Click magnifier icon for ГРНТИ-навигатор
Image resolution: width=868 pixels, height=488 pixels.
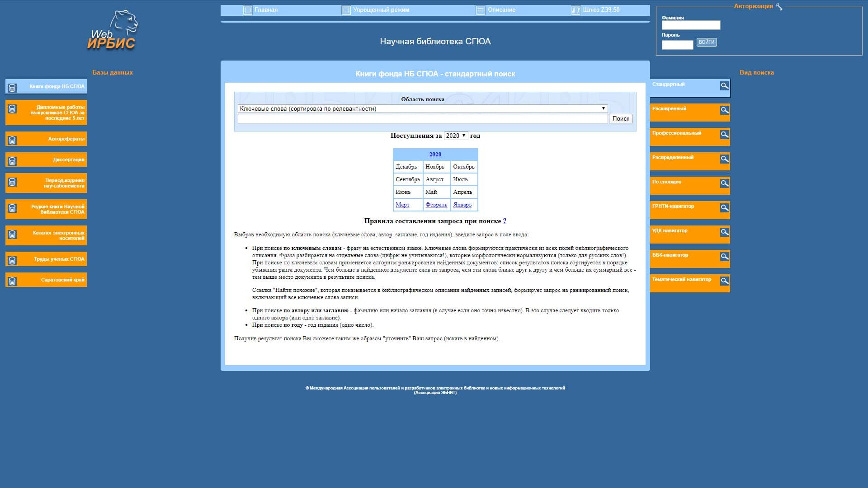[x=724, y=207]
